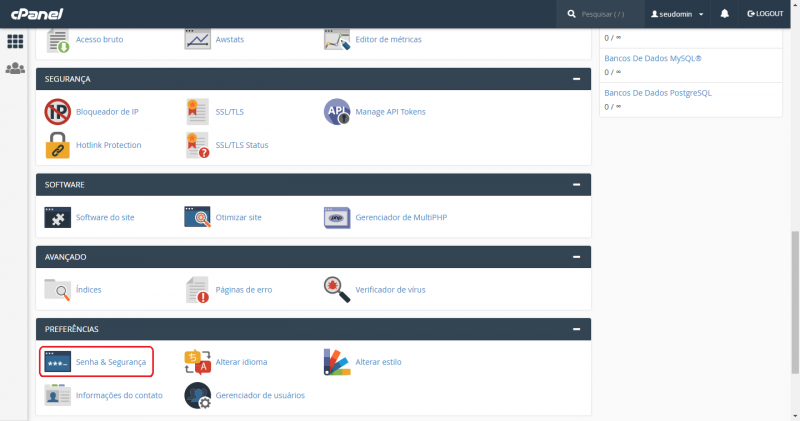Open the Senha & Segurança link

(x=110, y=361)
